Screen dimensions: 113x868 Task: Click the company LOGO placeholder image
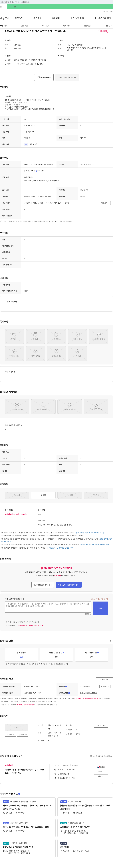[16, 727]
